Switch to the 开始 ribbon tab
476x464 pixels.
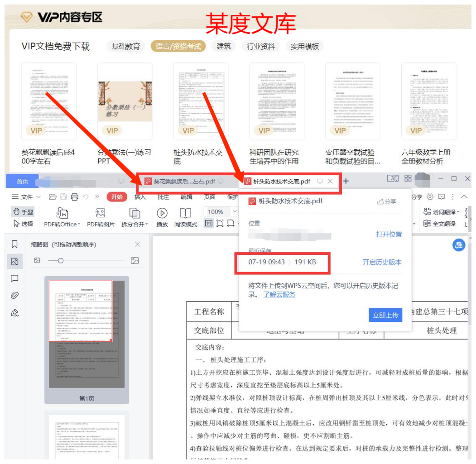(x=117, y=197)
